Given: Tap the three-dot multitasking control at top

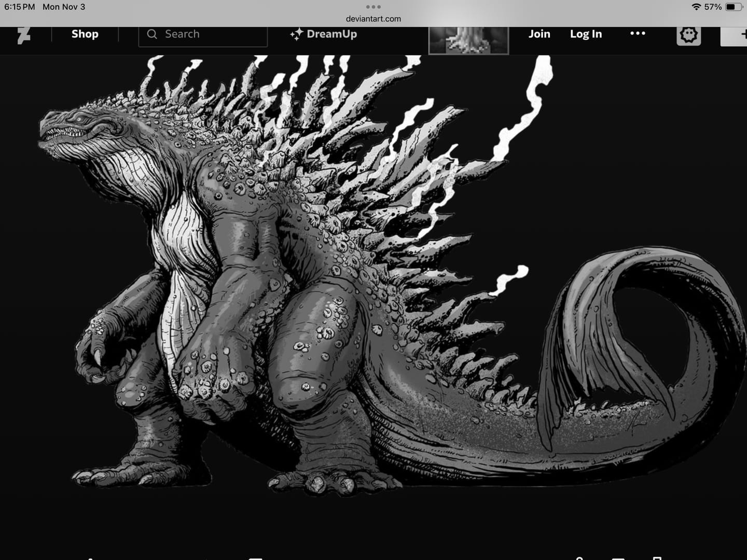Looking at the screenshot, I should click(374, 7).
